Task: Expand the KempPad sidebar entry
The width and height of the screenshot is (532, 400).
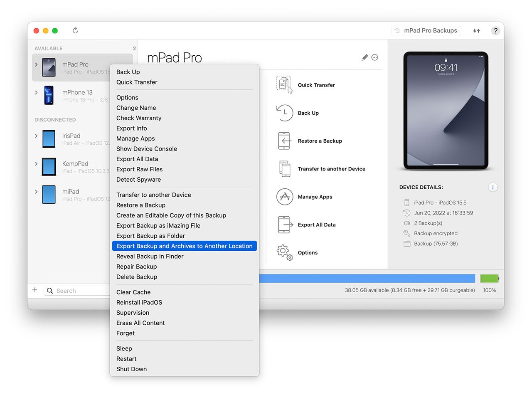Action: point(36,163)
